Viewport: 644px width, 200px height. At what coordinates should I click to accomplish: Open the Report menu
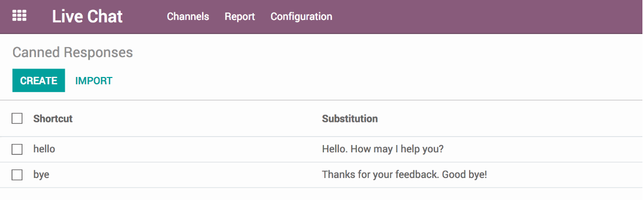click(240, 16)
